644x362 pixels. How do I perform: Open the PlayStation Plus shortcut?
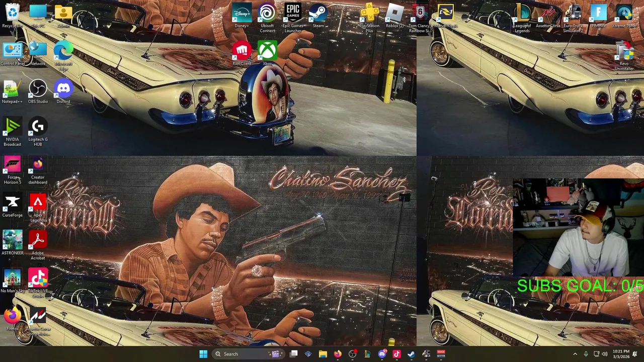point(369,18)
